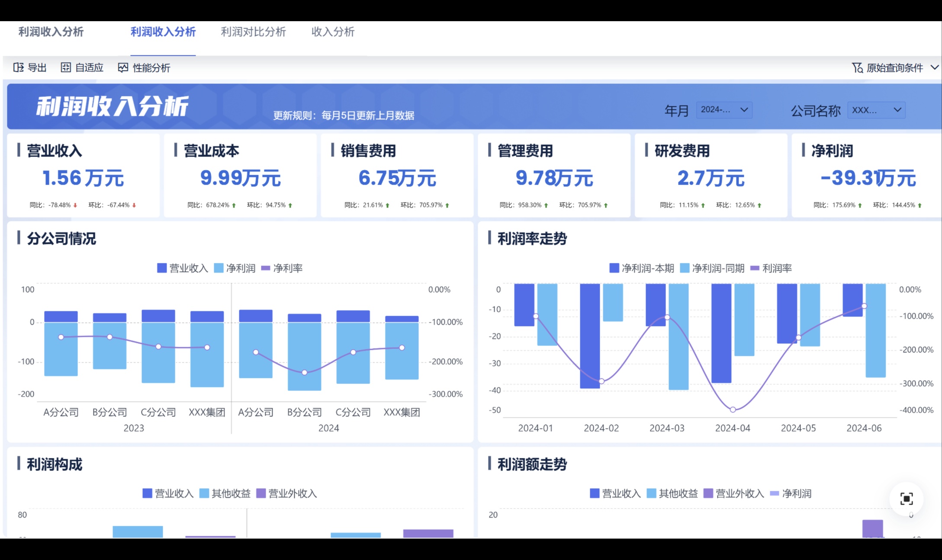942x560 pixels.
Task: Click 同比 -78.48% under 营业收入
Action: point(54,205)
